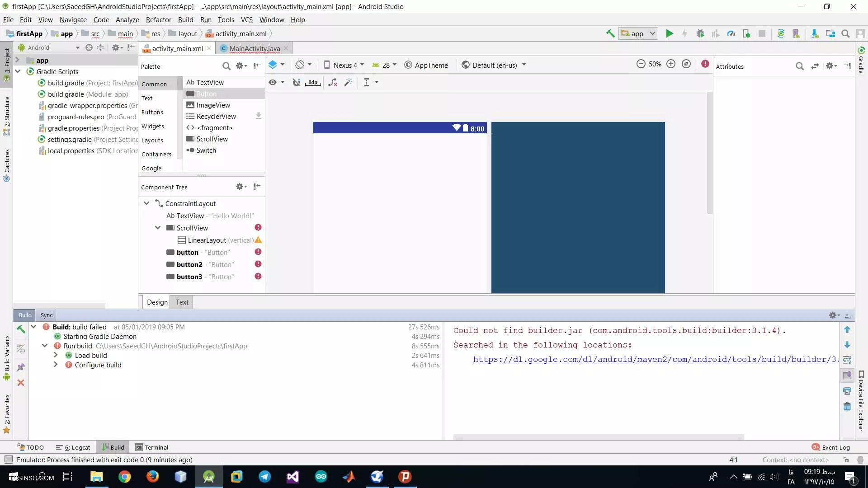Click the Component Tree settings gear

point(241,186)
